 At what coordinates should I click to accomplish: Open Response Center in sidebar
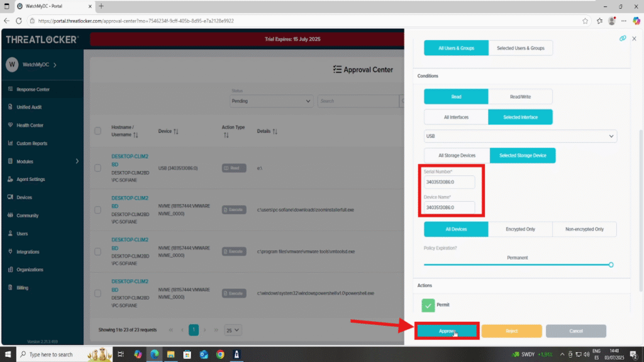[x=33, y=89]
